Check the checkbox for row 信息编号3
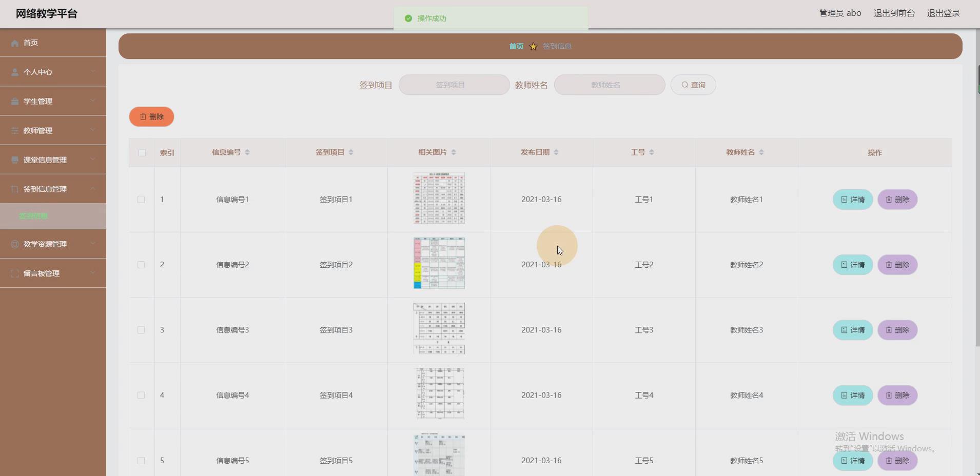This screenshot has height=476, width=980. (x=141, y=330)
